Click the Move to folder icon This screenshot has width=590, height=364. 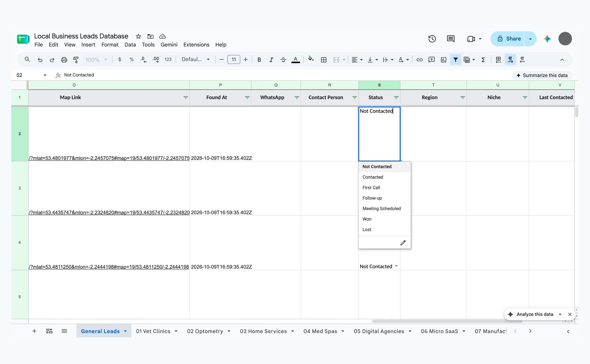click(x=150, y=36)
